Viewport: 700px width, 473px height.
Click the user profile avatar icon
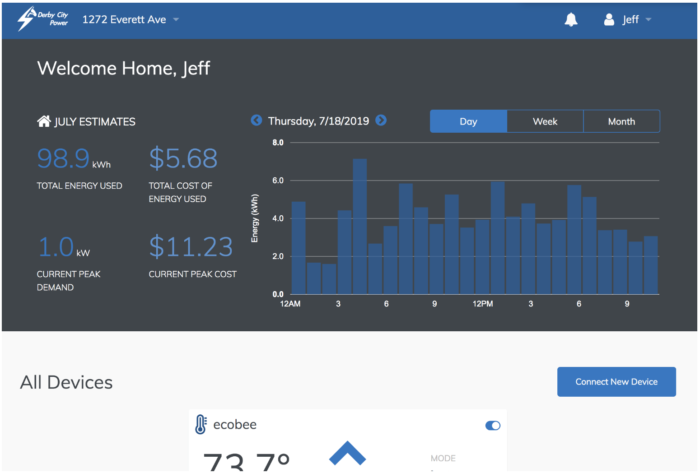point(609,20)
